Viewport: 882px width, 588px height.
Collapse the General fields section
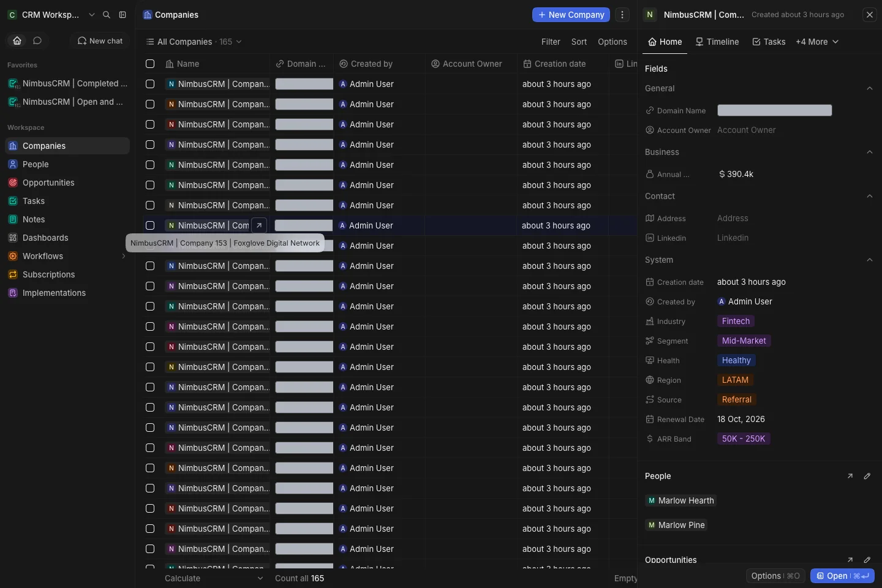pos(870,88)
